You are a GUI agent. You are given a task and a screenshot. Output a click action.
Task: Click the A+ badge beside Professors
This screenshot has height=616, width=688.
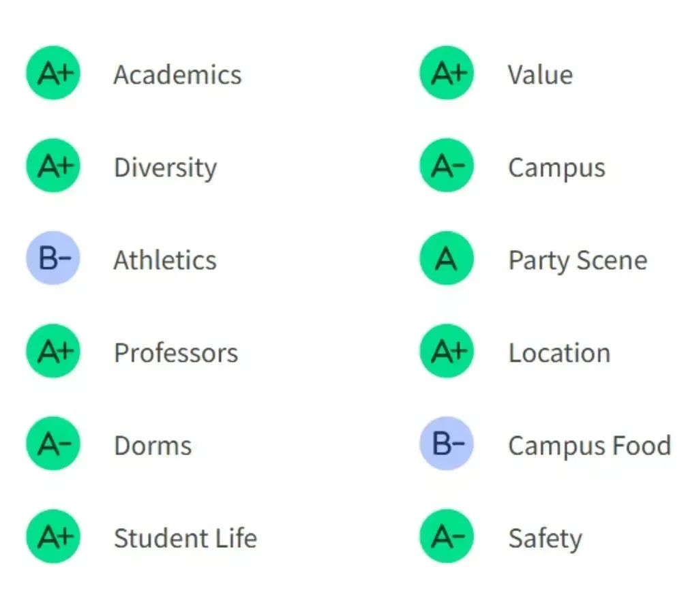[x=53, y=351]
